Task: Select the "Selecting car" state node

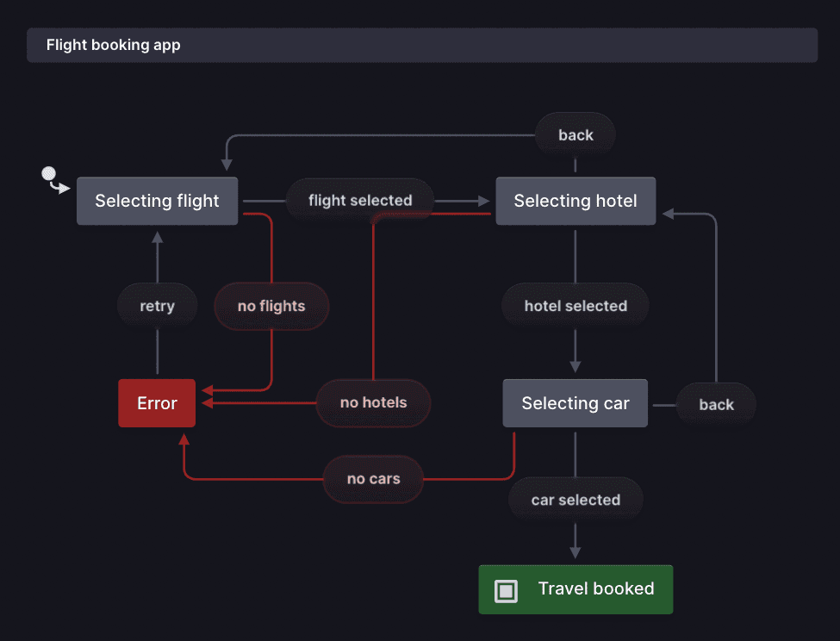Action: tap(575, 403)
